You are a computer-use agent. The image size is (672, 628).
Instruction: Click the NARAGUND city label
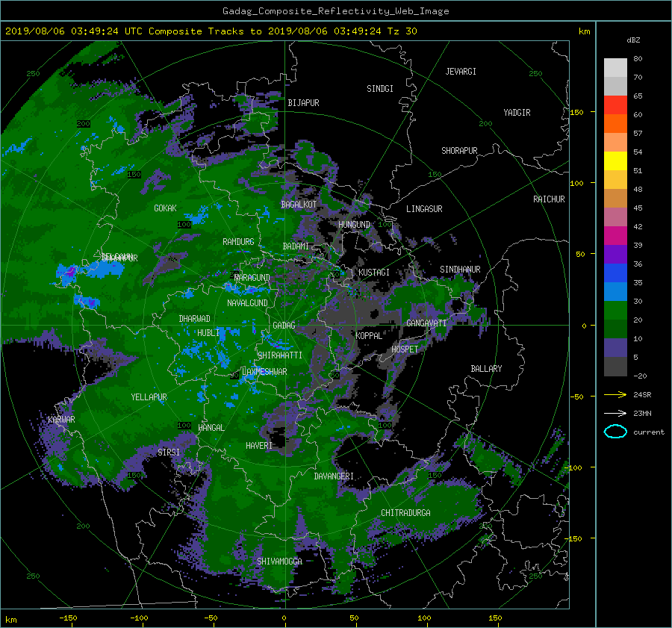pyautogui.click(x=252, y=278)
